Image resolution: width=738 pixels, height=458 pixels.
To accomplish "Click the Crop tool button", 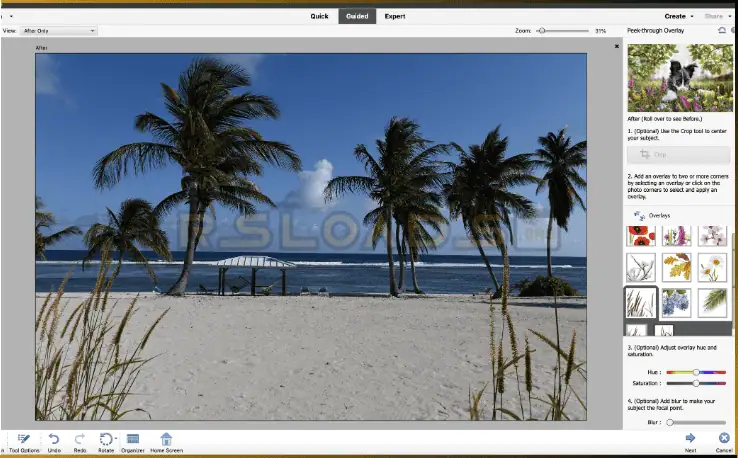I will (678, 154).
